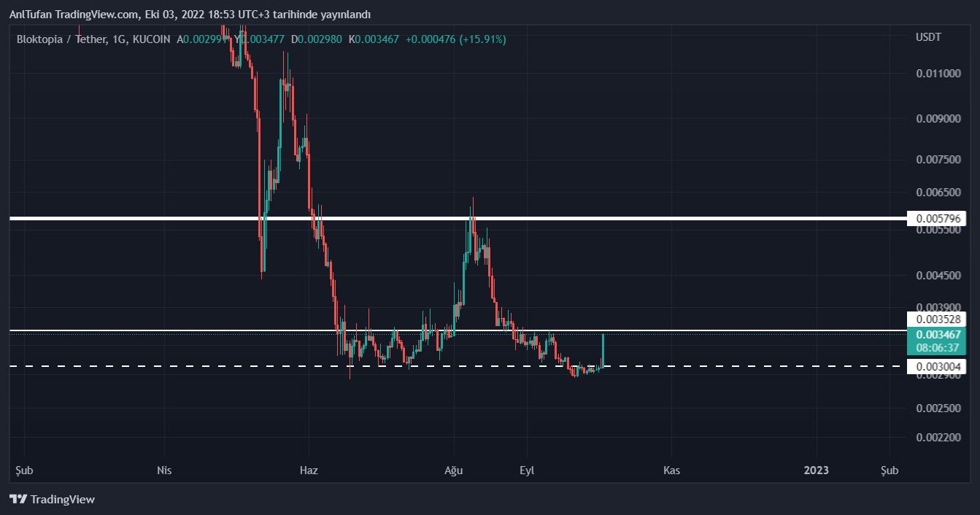Click the Eyl month label on time axis
Viewport: 980px width, 515px height.
pos(527,471)
